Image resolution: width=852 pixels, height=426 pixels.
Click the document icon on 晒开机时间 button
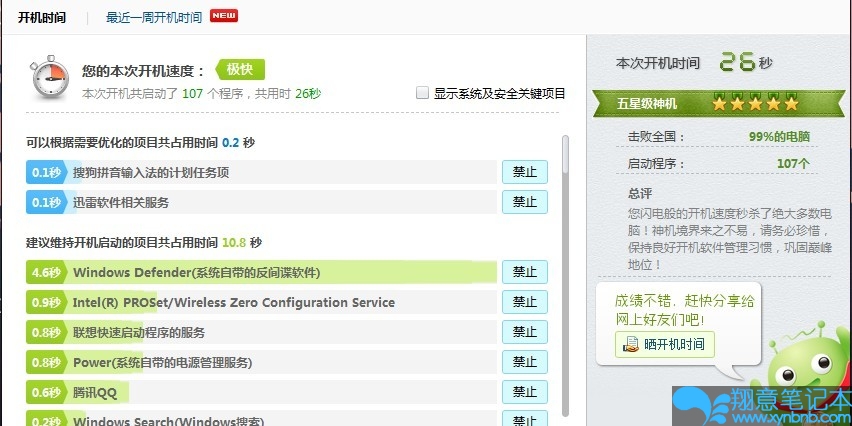[631, 344]
